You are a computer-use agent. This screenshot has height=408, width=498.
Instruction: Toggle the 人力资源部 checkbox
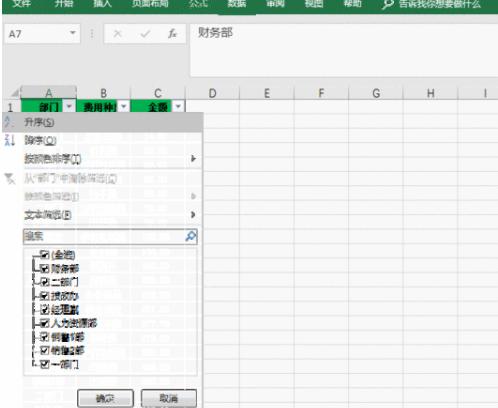[45, 323]
